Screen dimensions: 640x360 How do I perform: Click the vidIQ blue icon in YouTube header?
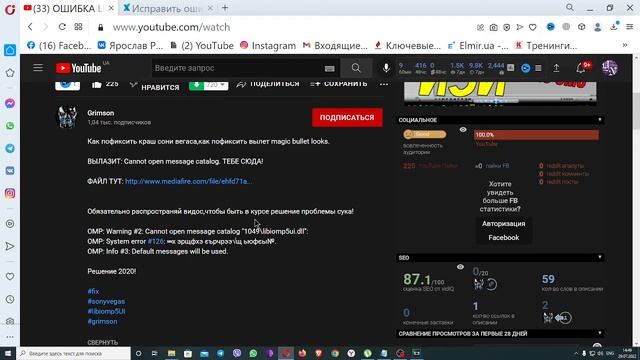[526, 68]
